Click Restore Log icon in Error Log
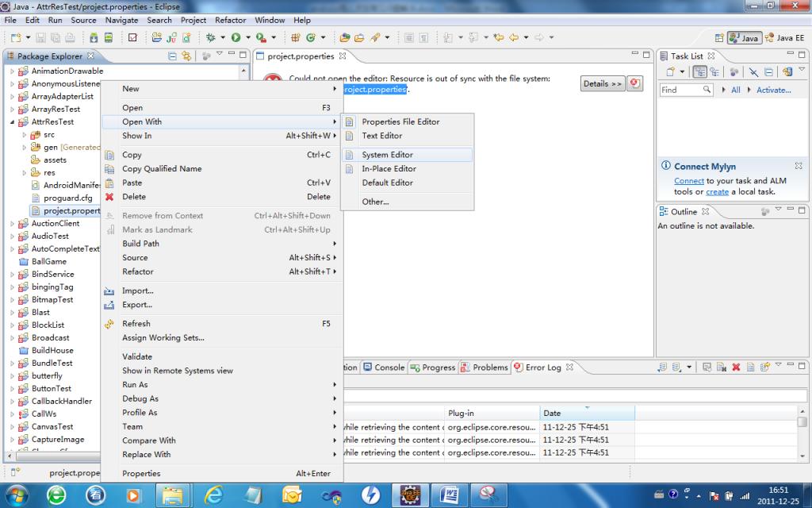The width and height of the screenshot is (812, 508). [x=765, y=367]
